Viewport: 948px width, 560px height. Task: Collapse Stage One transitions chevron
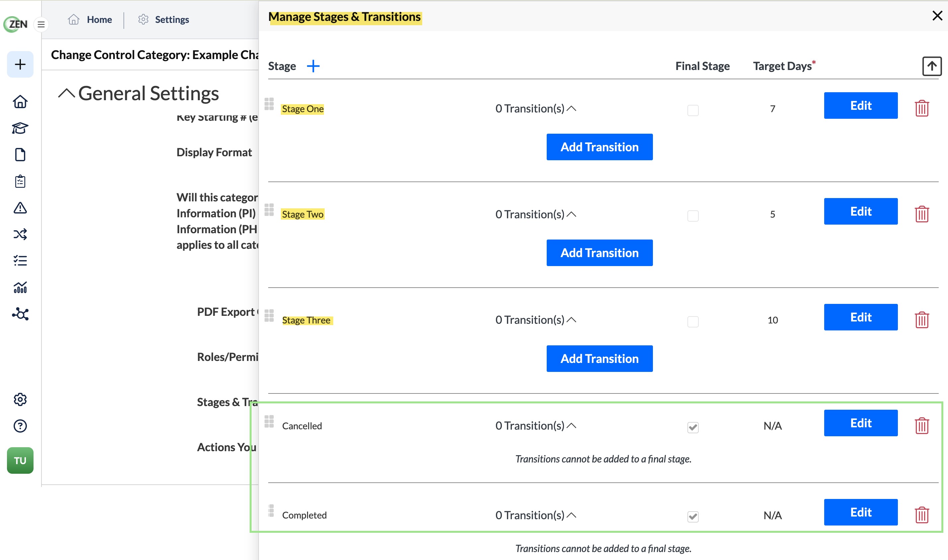click(x=571, y=109)
